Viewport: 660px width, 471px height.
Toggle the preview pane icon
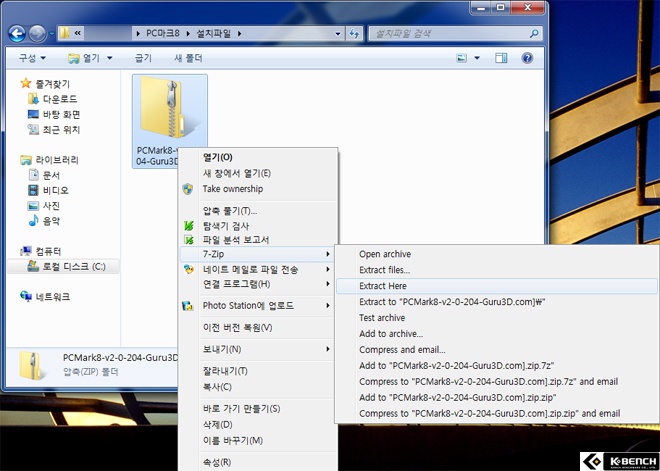coord(501,58)
